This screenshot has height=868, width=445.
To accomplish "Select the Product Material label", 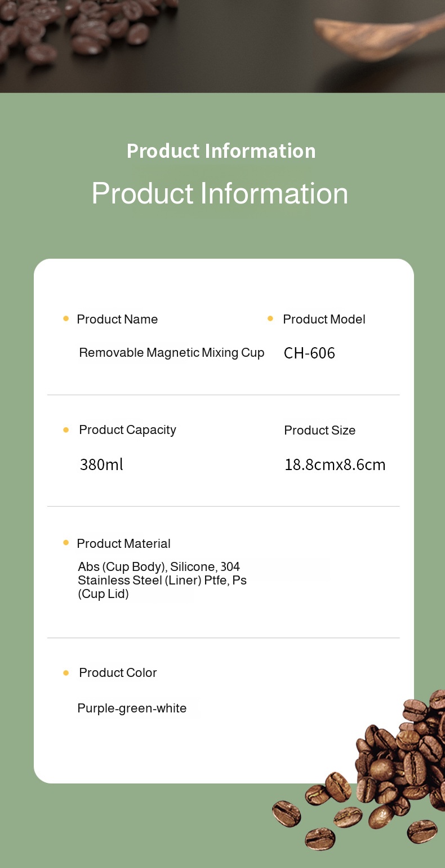I will coord(123,544).
